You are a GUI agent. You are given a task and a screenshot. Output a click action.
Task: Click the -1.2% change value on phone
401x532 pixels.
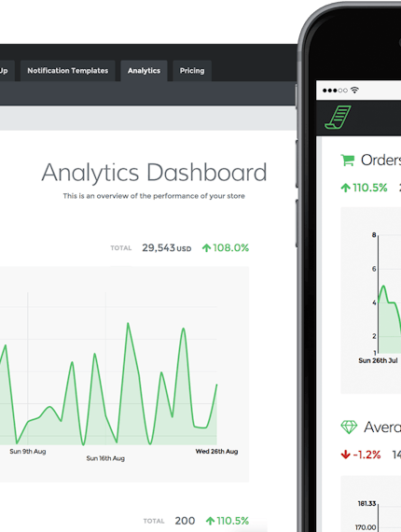(366, 455)
